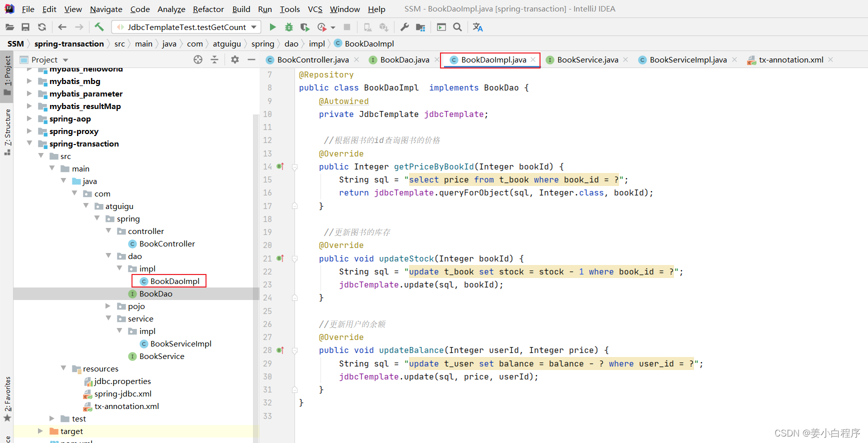
Task: Start debugging with the green bug icon
Action: click(x=288, y=27)
